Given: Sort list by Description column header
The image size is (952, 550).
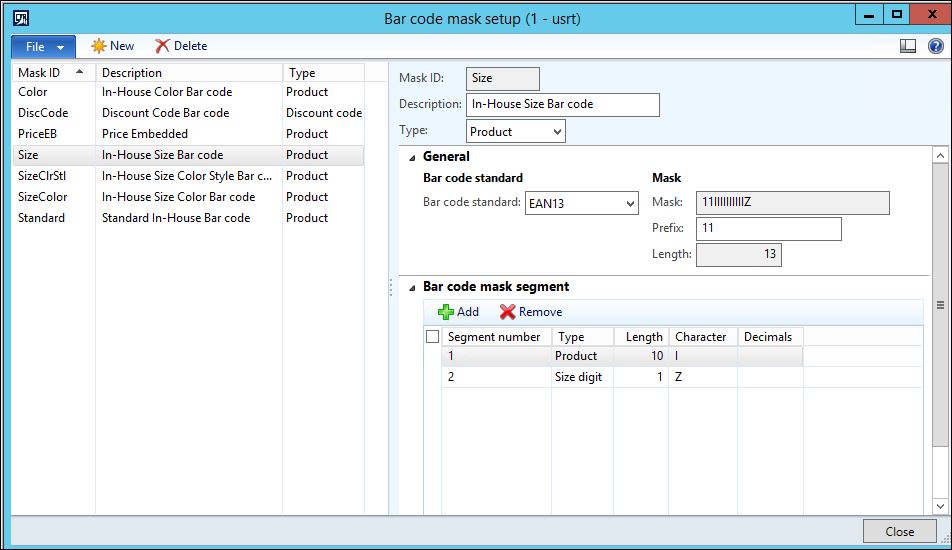Looking at the screenshot, I should coord(189,73).
